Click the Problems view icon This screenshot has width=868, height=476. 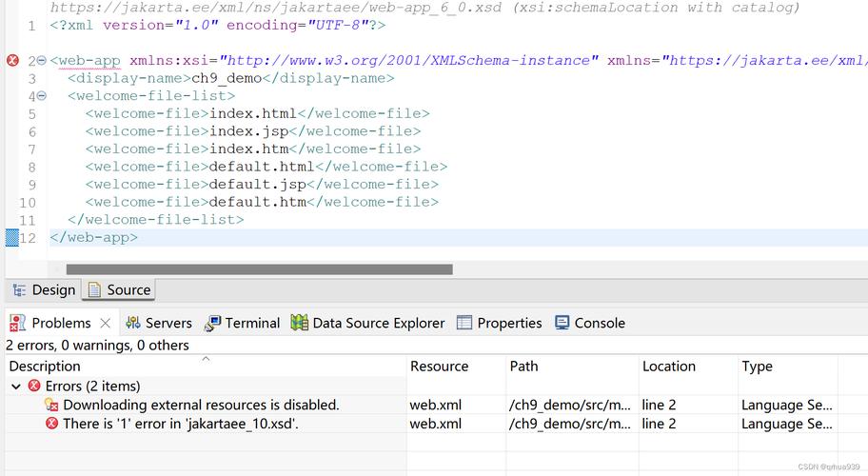point(17,323)
